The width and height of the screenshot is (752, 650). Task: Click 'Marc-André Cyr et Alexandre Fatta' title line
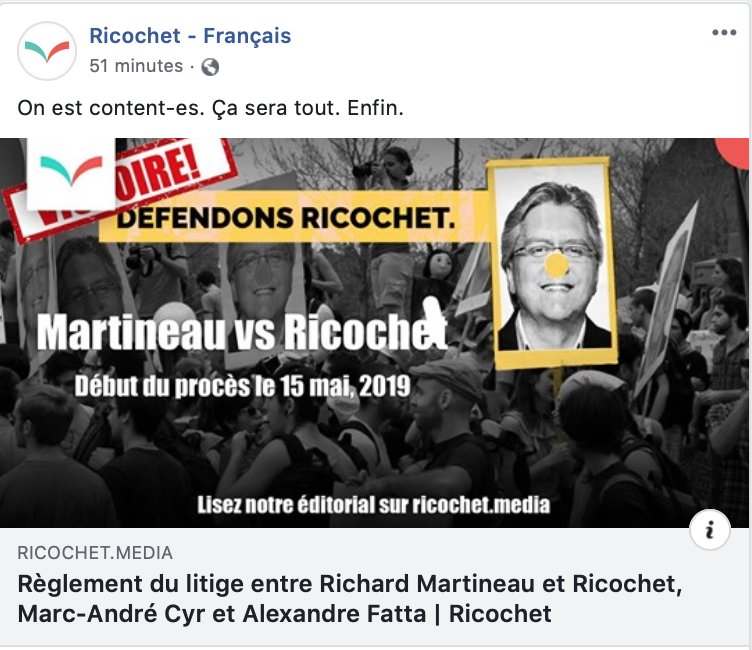(x=222, y=614)
